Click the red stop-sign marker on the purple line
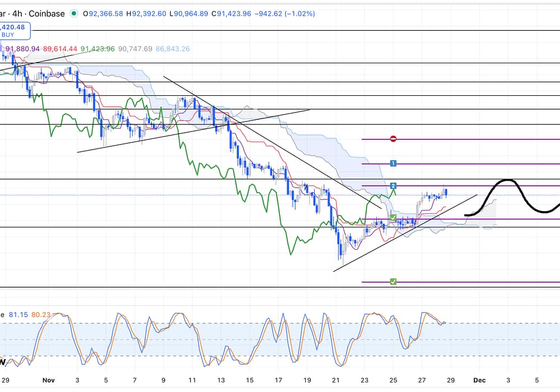The image size is (560, 392). (x=393, y=139)
